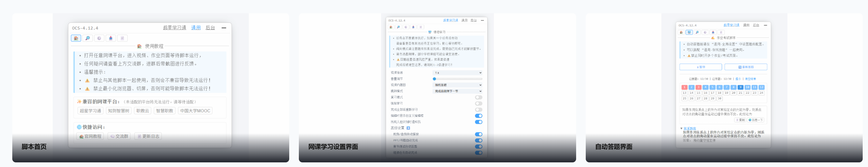This screenshot has height=167, width=868.
Task: Open the gear settings icon in the 脚本首页 panel
Action: (x=99, y=38)
